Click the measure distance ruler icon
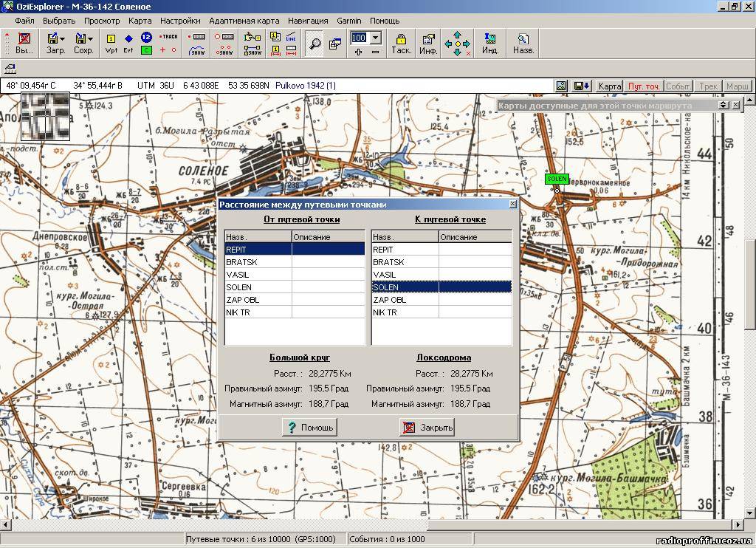 [291, 50]
